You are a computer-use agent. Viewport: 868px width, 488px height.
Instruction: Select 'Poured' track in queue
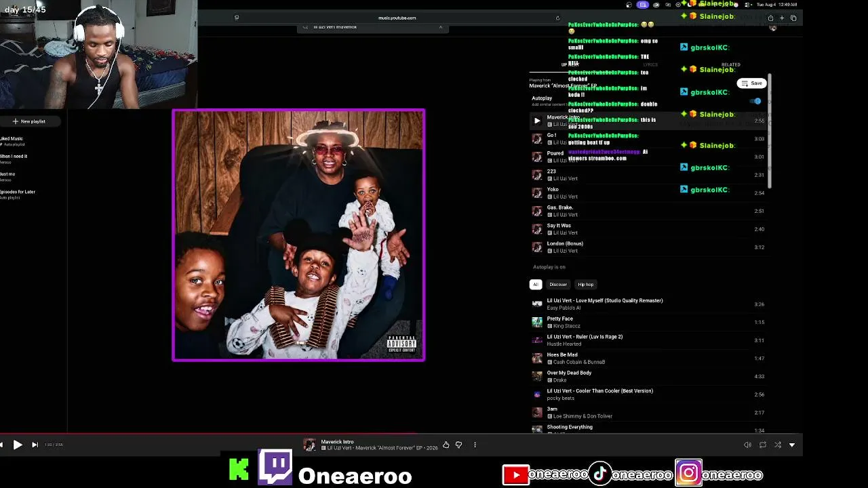click(x=648, y=157)
